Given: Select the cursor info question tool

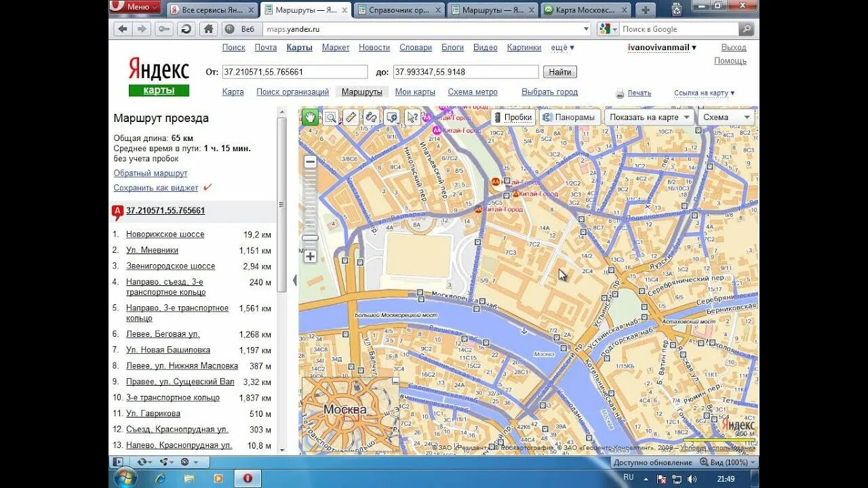Looking at the screenshot, I should (412, 117).
